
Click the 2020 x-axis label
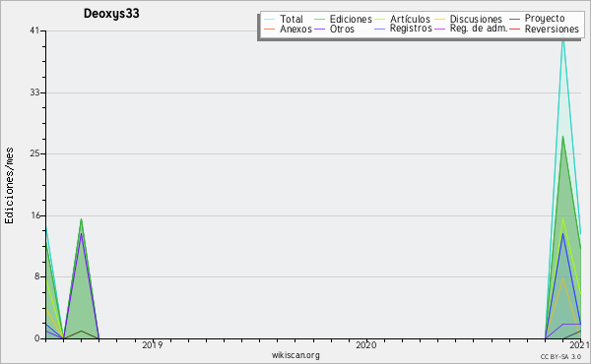366,345
